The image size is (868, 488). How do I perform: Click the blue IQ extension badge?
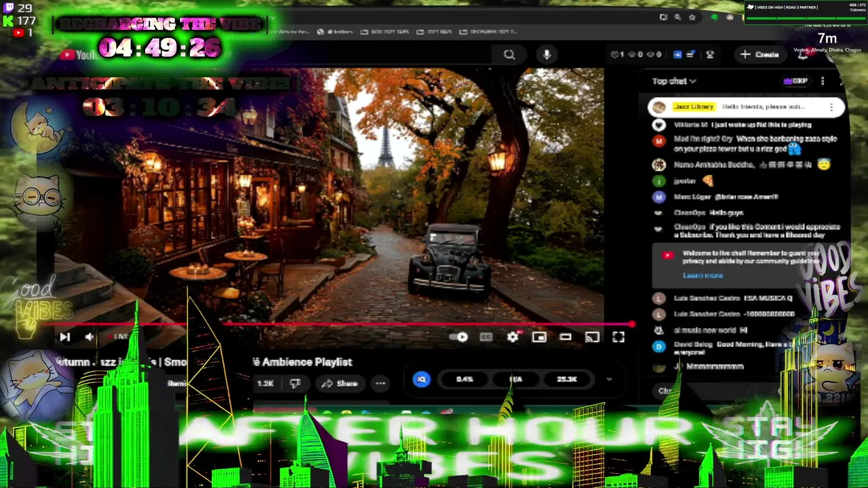point(422,380)
